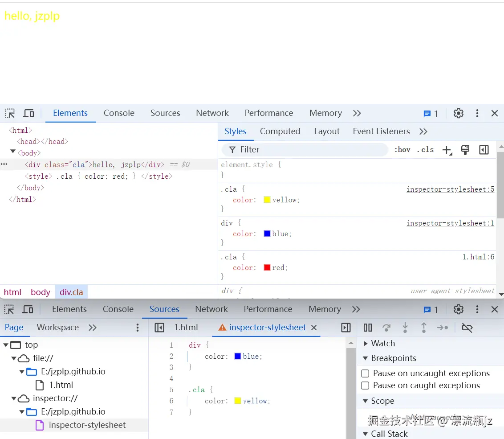Toggle device toolbar in upper DevTools
This screenshot has width=504, height=439.
[x=28, y=113]
